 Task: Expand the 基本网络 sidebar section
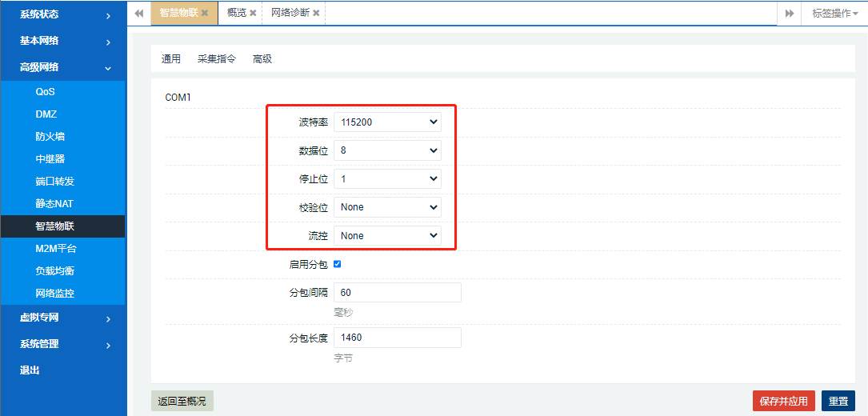(63, 41)
